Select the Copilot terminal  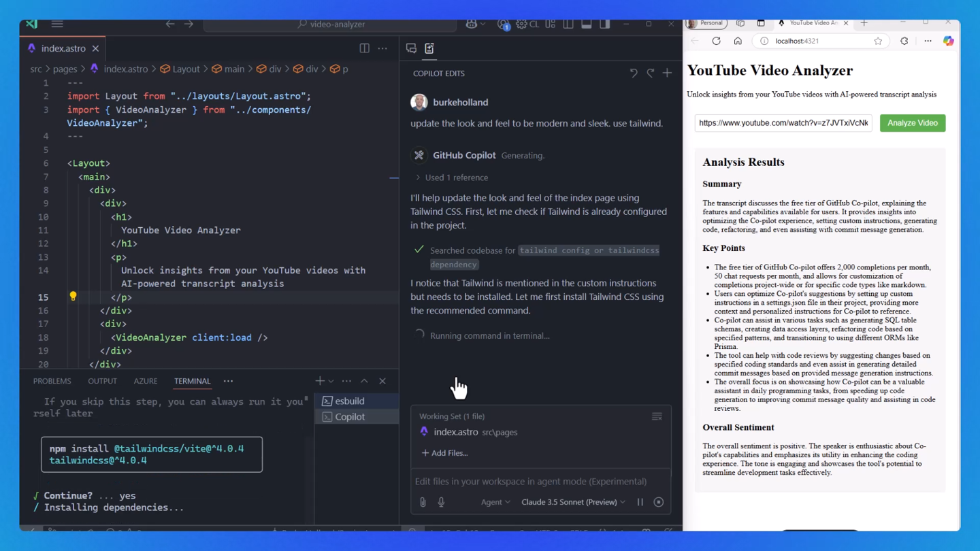pyautogui.click(x=357, y=416)
